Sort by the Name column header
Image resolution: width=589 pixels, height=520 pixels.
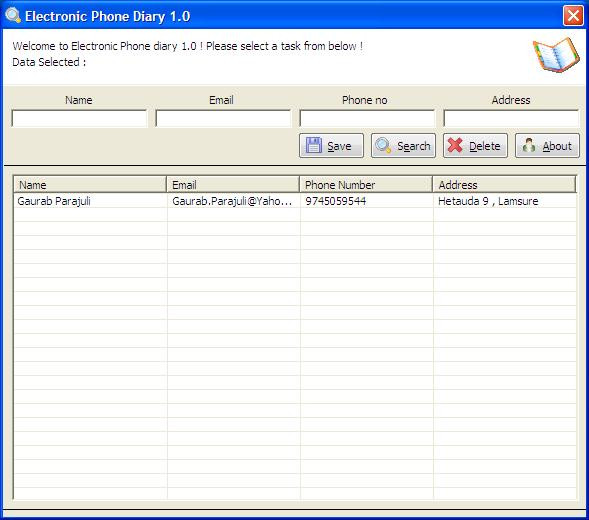click(x=90, y=184)
